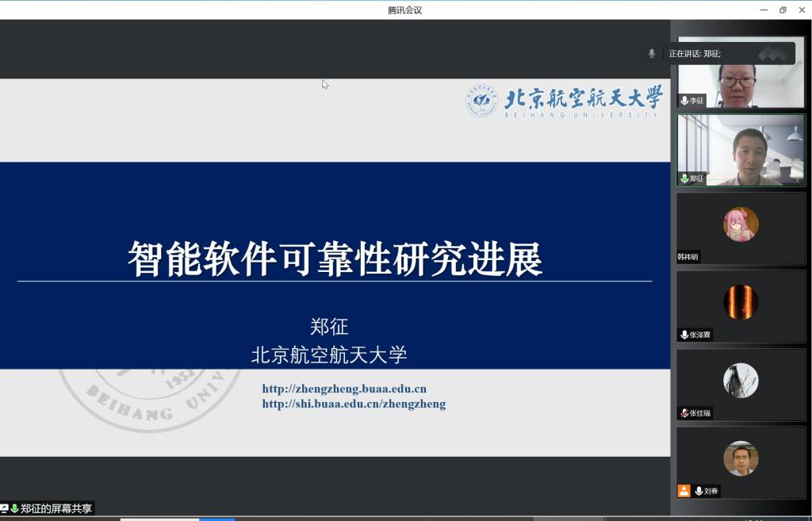Select 刘春's profile photo avatar
The width and height of the screenshot is (812, 521).
pos(741,458)
